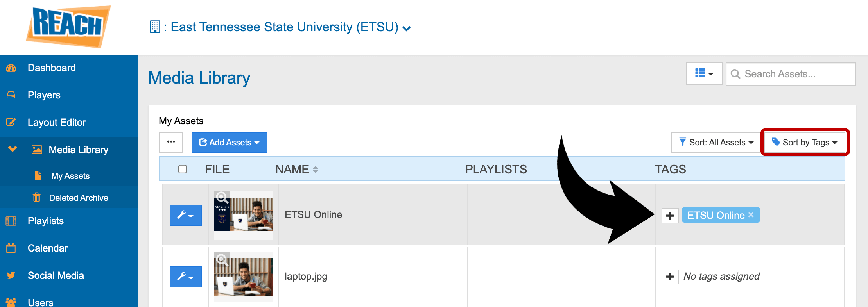This screenshot has height=307, width=868.
Task: Remove the ETSU Online tag
Action: point(751,215)
